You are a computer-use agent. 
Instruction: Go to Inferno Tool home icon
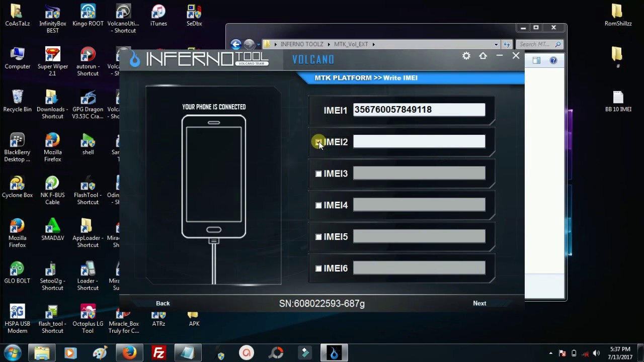[483, 56]
